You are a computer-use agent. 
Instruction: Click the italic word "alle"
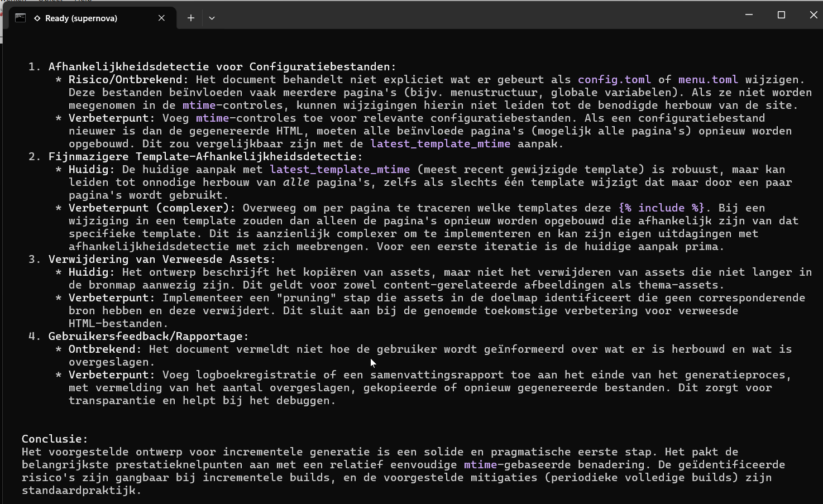(x=296, y=183)
